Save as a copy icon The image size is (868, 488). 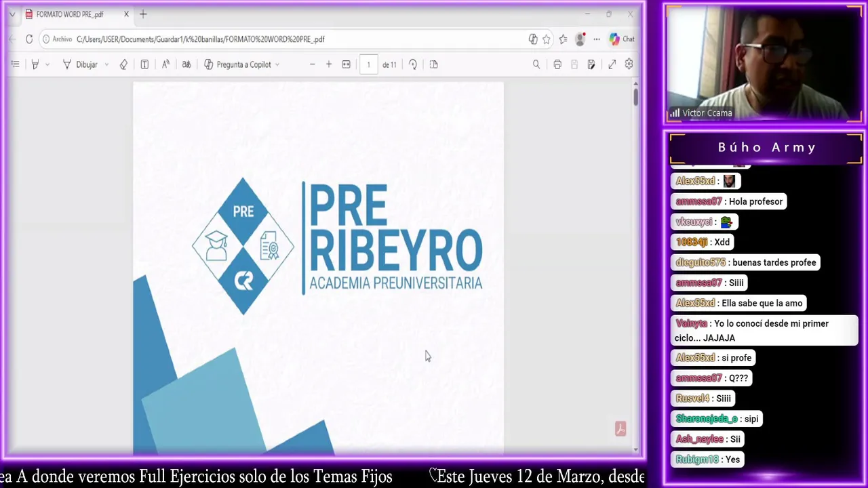pos(591,64)
